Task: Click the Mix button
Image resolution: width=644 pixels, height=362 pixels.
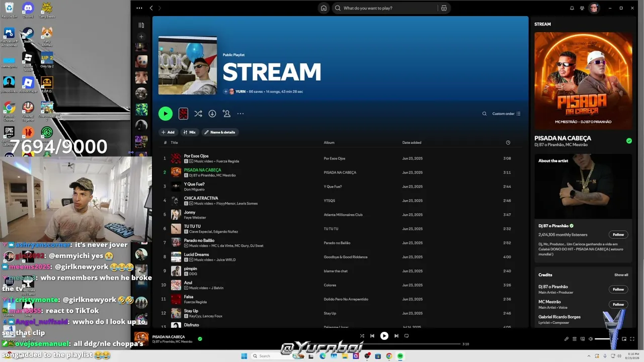Action: point(189,132)
